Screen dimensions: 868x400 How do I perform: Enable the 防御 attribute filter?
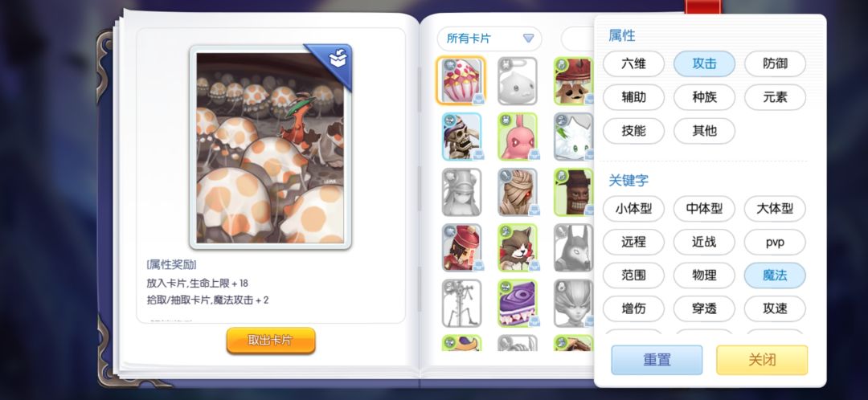tap(775, 63)
